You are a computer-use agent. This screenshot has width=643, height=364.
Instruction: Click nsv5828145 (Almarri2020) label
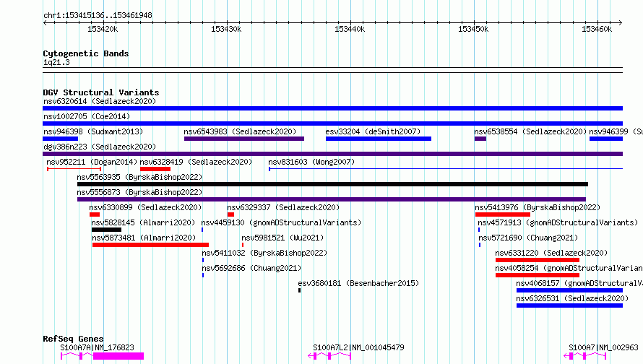point(143,222)
